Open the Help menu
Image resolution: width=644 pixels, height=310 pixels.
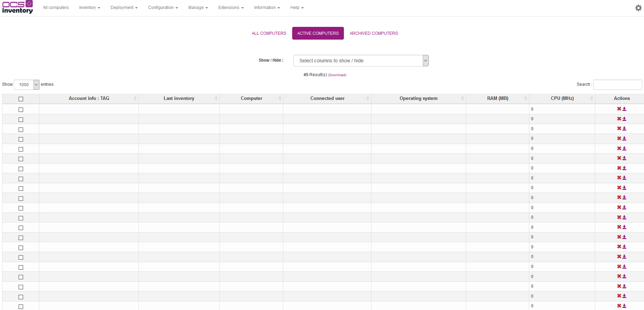pyautogui.click(x=297, y=7)
